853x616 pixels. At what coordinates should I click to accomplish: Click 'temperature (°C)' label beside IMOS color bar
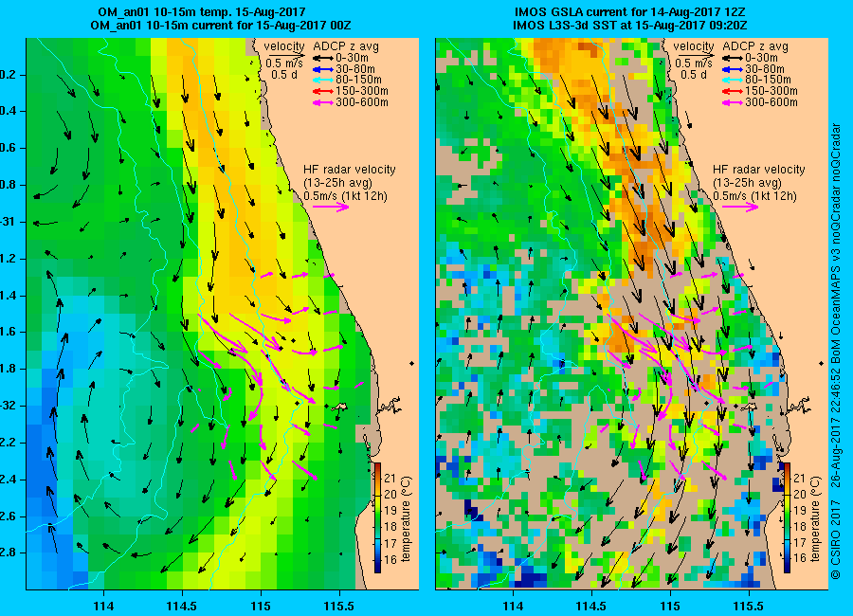click(816, 518)
